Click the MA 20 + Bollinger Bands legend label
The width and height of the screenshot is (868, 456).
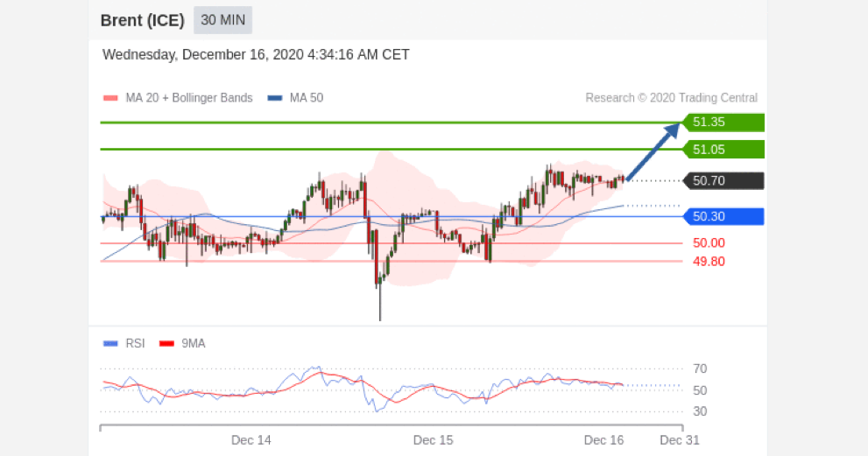click(x=189, y=98)
